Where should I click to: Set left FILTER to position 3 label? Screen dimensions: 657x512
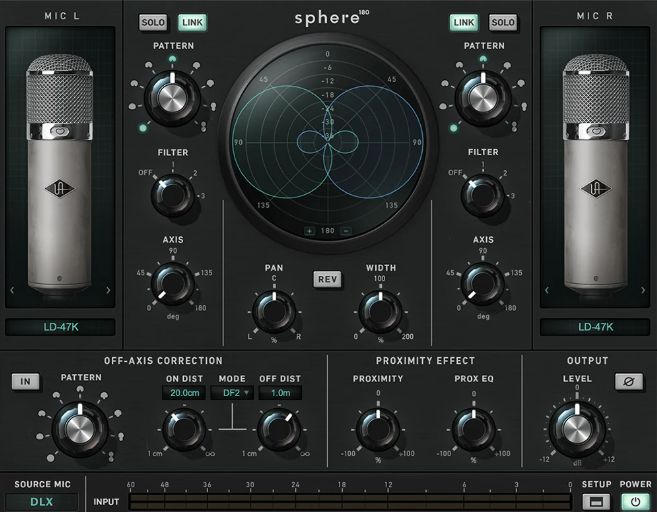pos(203,196)
